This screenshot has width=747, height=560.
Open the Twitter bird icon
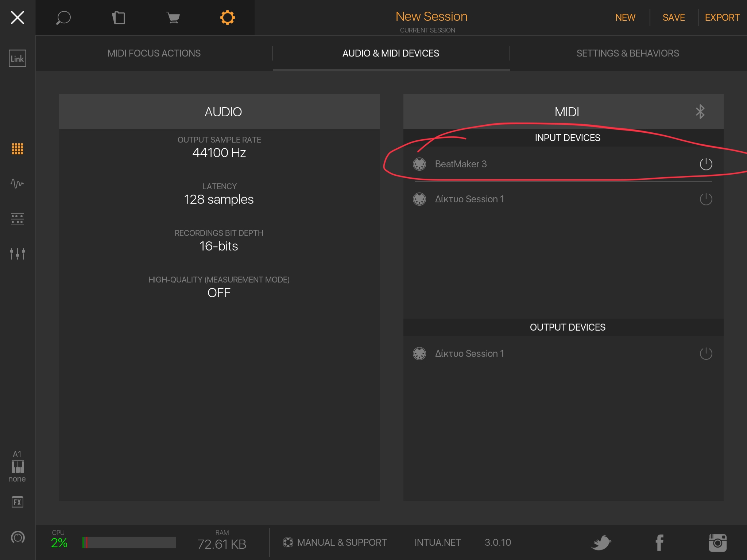tap(601, 542)
